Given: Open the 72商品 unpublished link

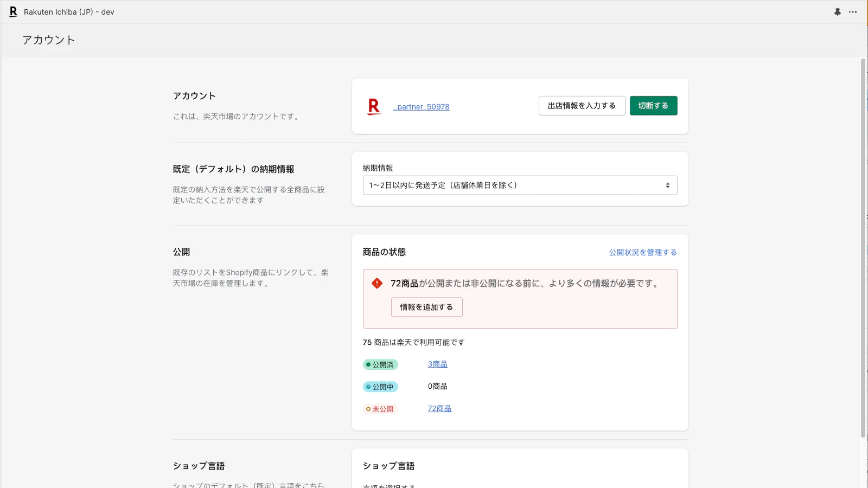Looking at the screenshot, I should pos(439,409).
